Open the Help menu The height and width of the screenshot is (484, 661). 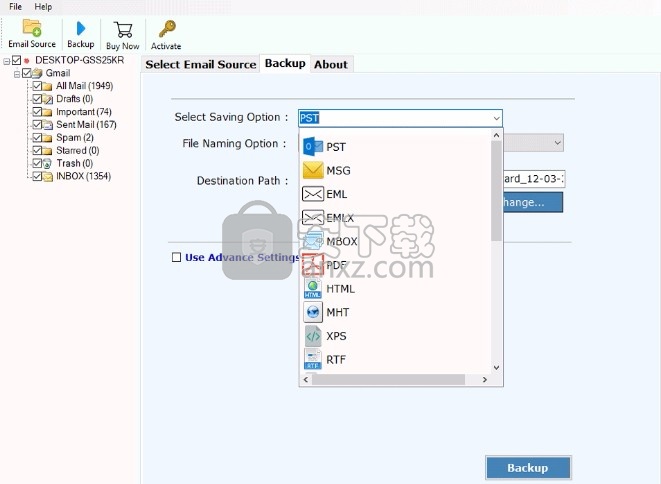(43, 7)
